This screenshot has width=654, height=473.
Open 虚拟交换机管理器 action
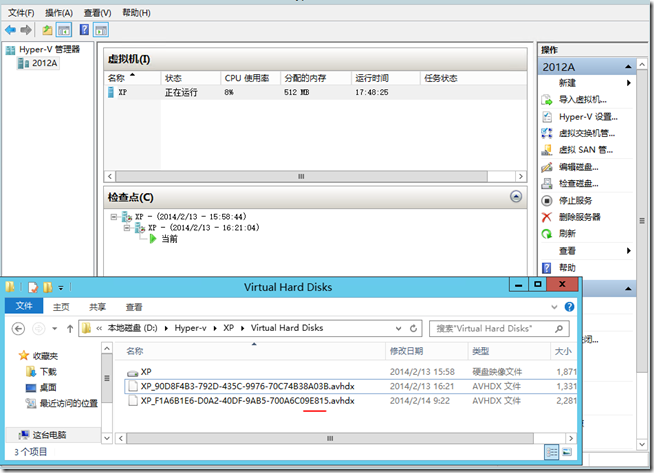(x=586, y=133)
